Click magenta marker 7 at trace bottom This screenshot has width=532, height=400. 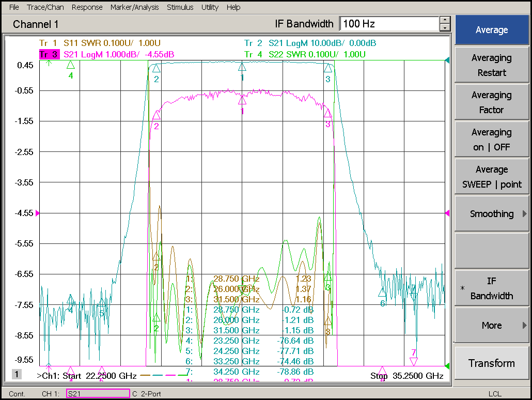pos(413,361)
